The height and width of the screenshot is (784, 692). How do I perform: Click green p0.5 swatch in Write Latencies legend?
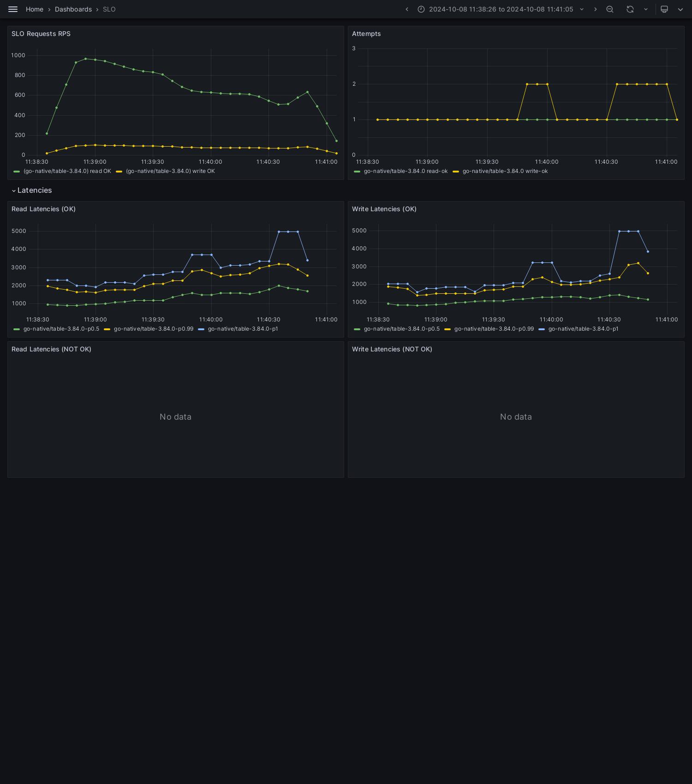point(357,329)
